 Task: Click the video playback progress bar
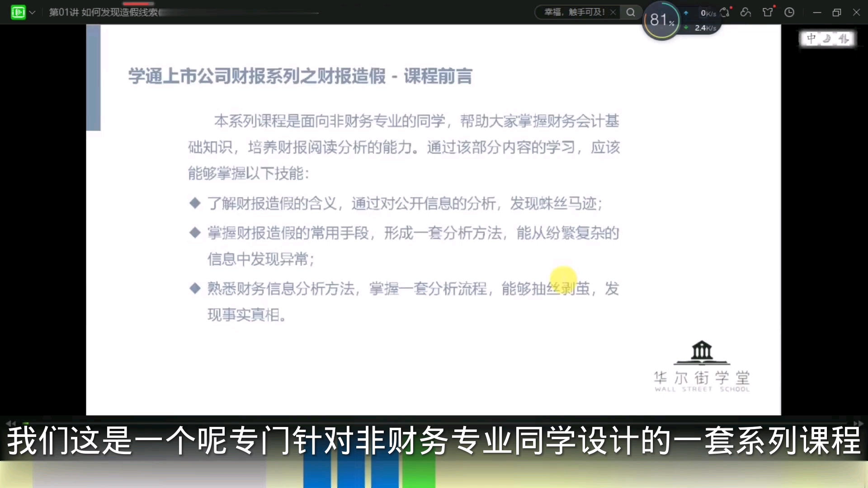pyautogui.click(x=434, y=423)
